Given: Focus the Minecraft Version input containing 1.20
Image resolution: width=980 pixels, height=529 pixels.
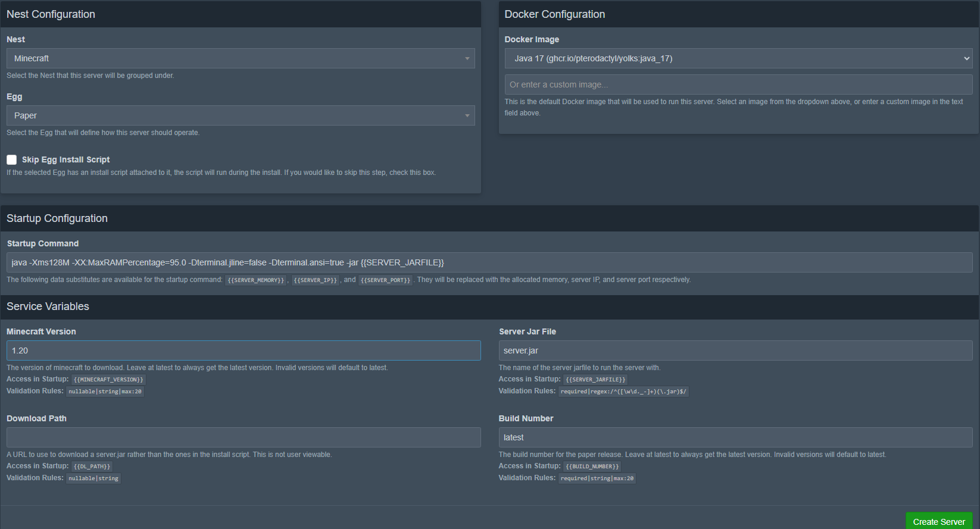Looking at the screenshot, I should [244, 350].
